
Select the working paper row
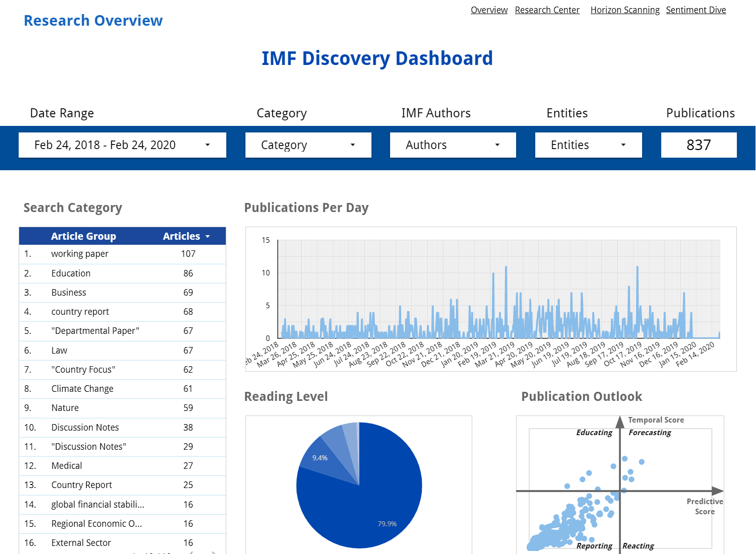tap(122, 254)
